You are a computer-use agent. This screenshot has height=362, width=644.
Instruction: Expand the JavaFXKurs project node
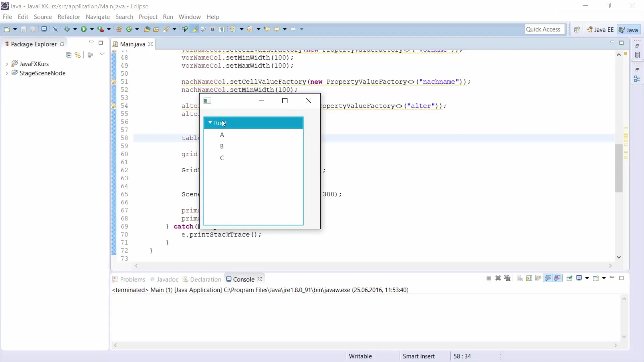[x=7, y=64]
